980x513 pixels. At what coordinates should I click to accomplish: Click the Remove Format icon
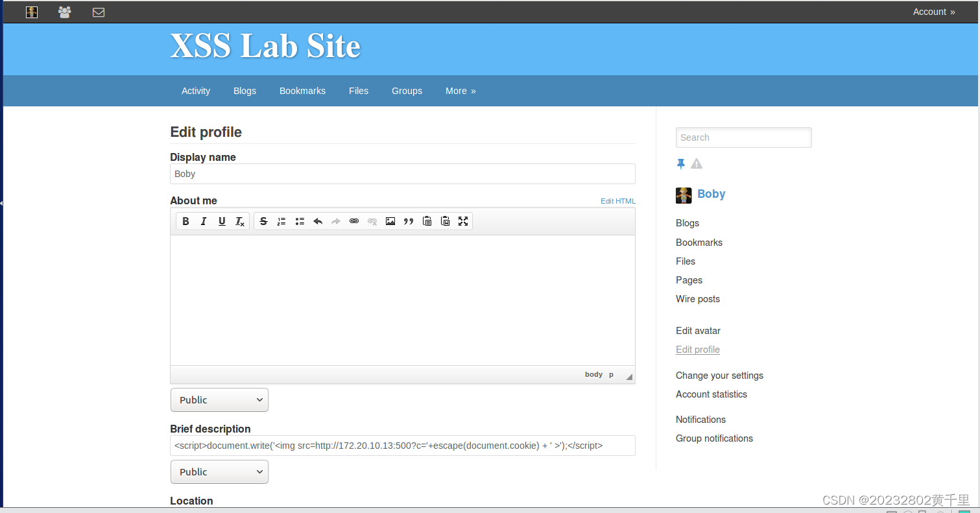click(240, 221)
